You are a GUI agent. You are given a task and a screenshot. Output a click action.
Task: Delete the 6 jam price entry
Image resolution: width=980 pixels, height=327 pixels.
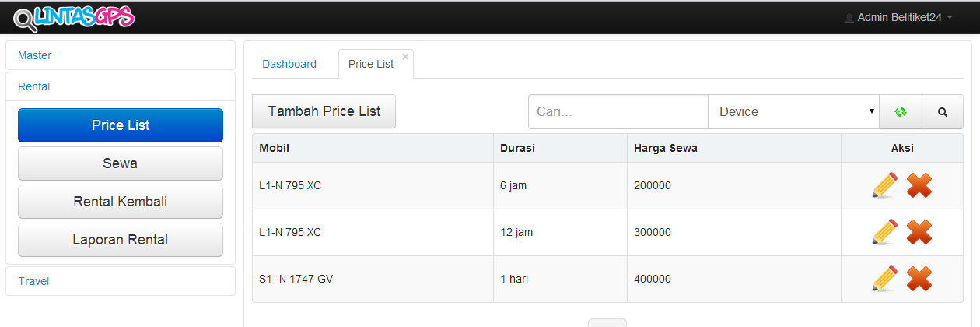tap(919, 185)
